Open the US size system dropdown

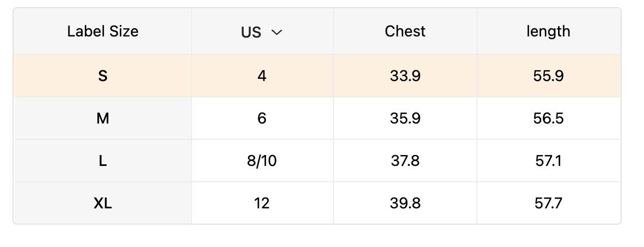click(x=262, y=32)
